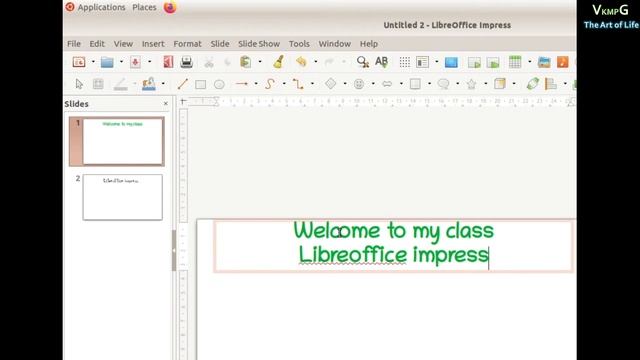
Task: Select the Ellipse tool
Action: pyautogui.click(x=219, y=84)
